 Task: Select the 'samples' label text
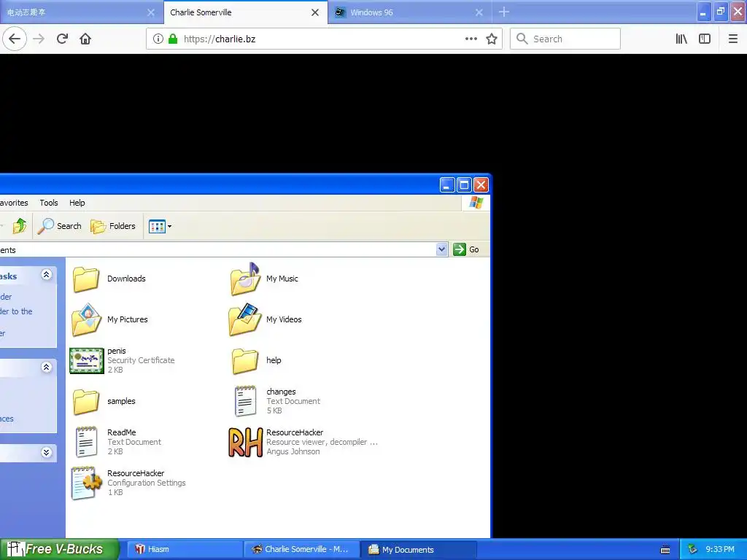click(121, 402)
